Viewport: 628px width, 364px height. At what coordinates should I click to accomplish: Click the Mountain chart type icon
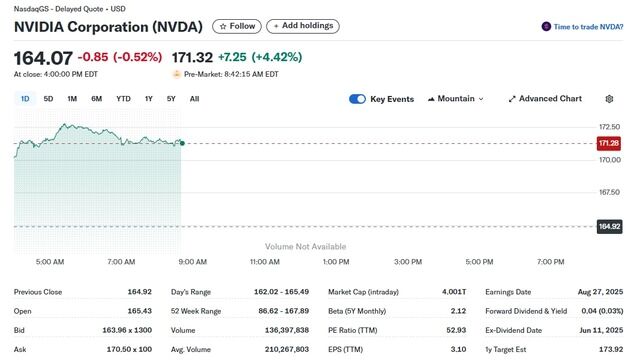431,99
